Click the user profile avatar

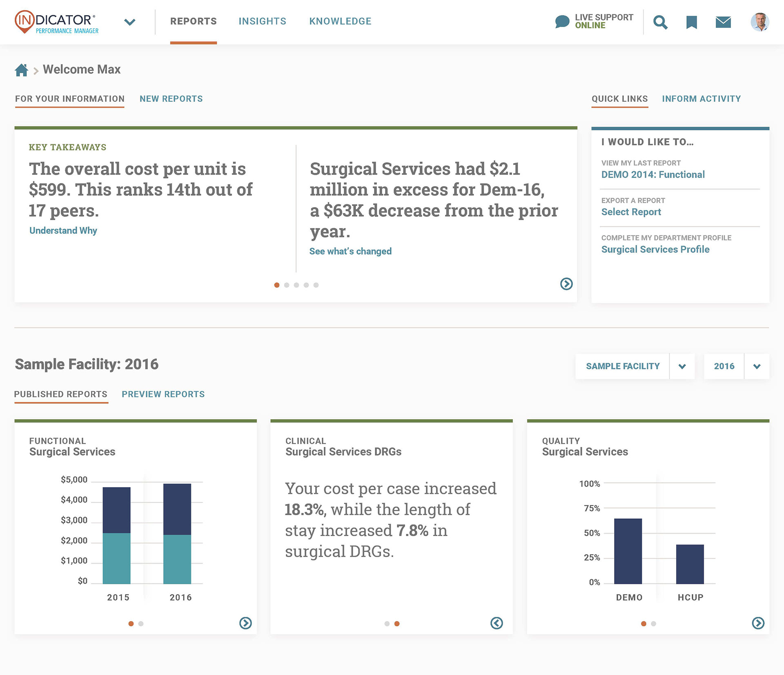pos(759,22)
